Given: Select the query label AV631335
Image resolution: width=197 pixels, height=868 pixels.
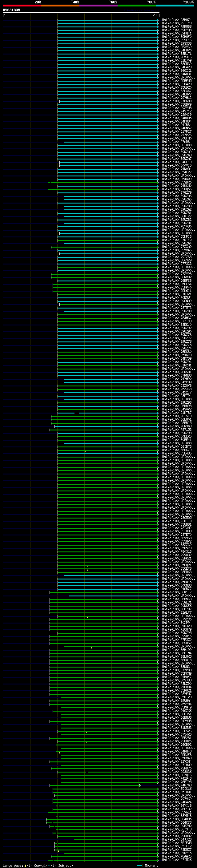Looking at the screenshot, I should point(11,10).
